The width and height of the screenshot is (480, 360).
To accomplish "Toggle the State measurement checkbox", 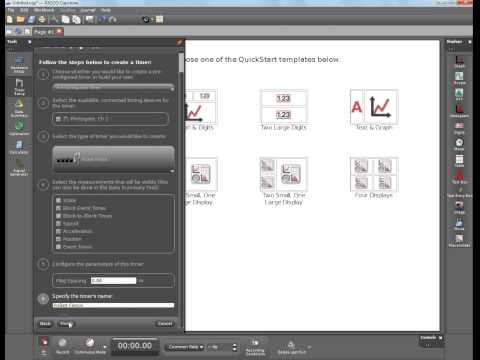I will pos(58,200).
